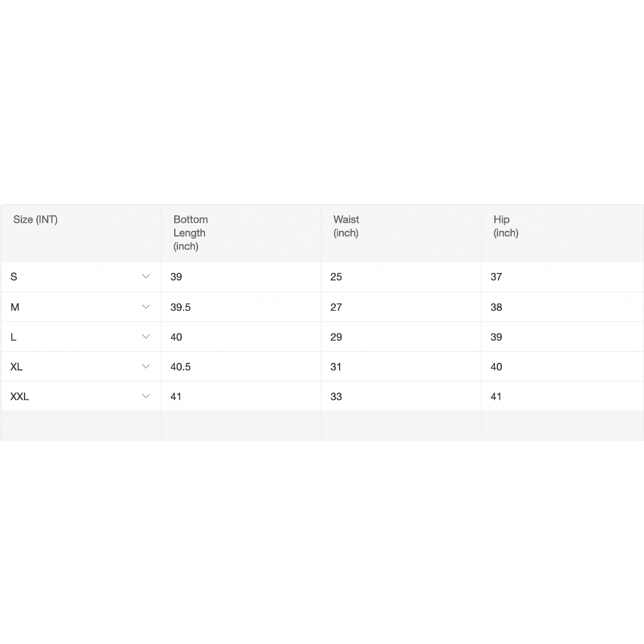Click hip value 39 for L
Viewport: 644px width, 644px height.
point(496,337)
